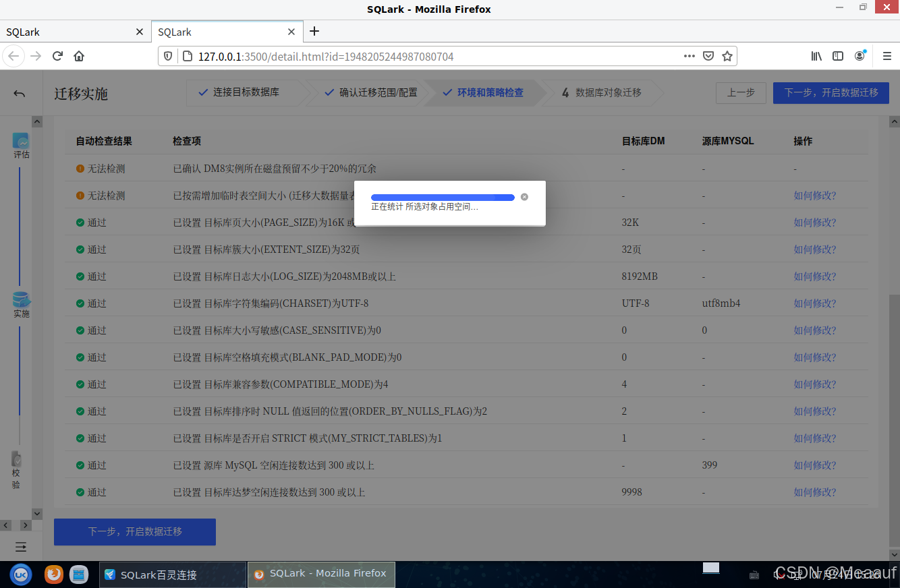Show the tracking protection shield icon
Viewport: 900px width, 588px height.
click(168, 56)
